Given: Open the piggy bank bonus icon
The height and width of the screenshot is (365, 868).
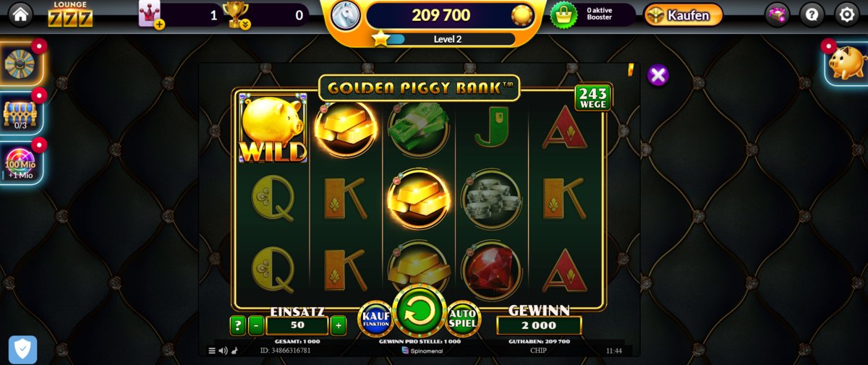Looking at the screenshot, I should [x=846, y=63].
